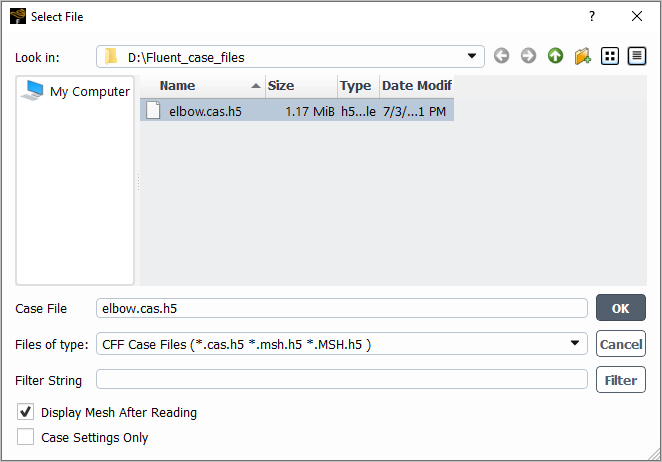Click the Case File input field
This screenshot has width=662, height=462.
pyautogui.click(x=342, y=308)
